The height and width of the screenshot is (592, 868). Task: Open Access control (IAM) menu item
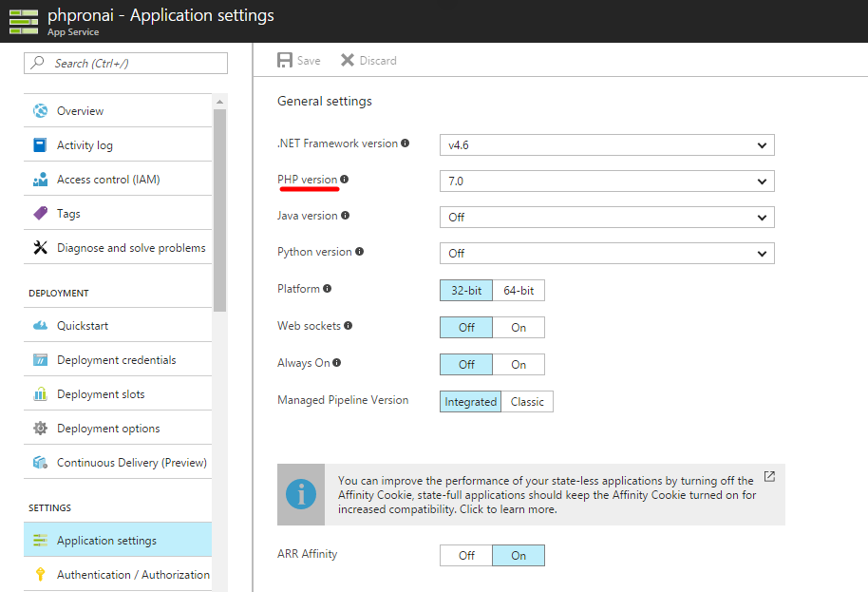pyautogui.click(x=118, y=180)
